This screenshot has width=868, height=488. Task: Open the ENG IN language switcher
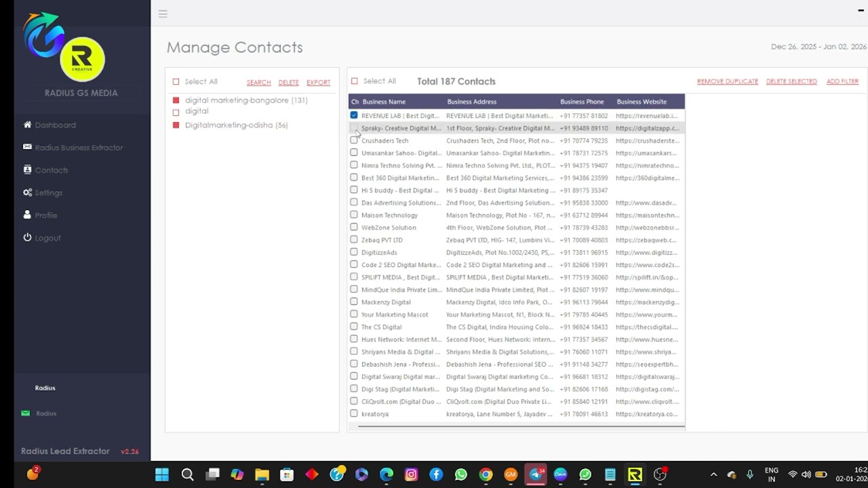(772, 474)
